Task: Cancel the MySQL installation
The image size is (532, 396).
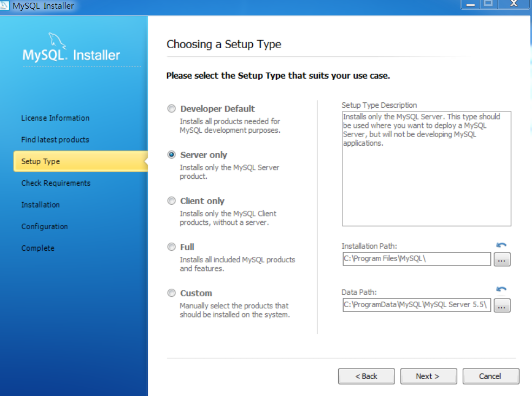Action: [x=491, y=376]
